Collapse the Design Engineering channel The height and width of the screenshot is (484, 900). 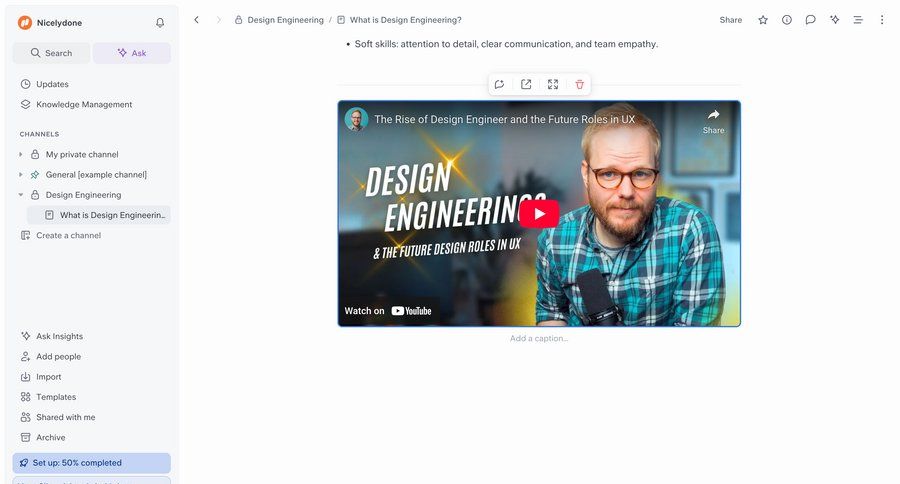pyautogui.click(x=21, y=195)
